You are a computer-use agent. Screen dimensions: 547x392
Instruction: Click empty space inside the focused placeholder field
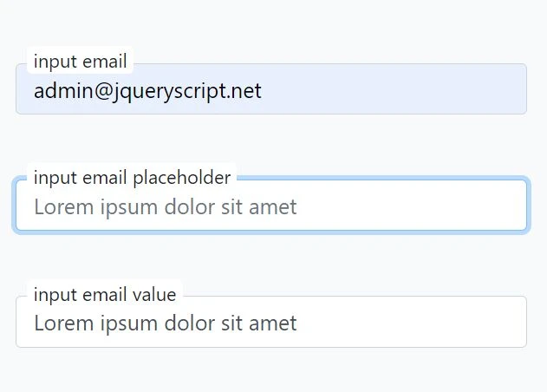[416, 206]
